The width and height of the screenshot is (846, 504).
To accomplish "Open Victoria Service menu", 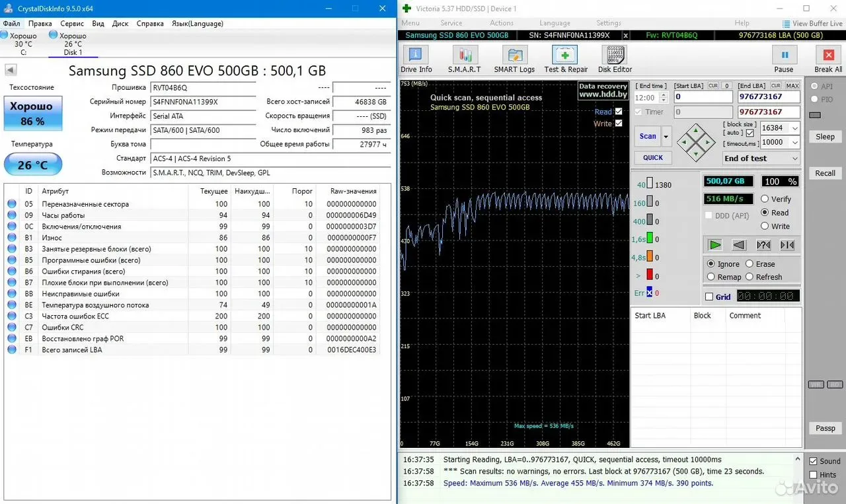I will click(451, 23).
